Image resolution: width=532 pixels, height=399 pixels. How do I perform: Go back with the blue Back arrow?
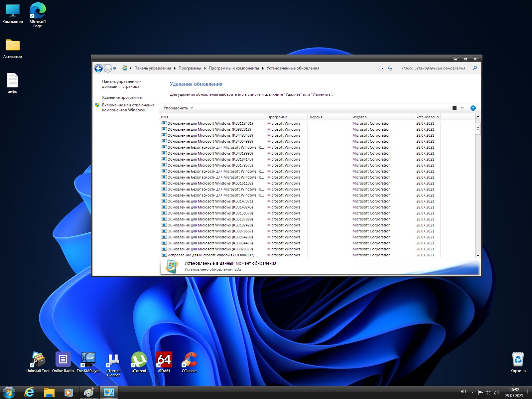coord(98,68)
